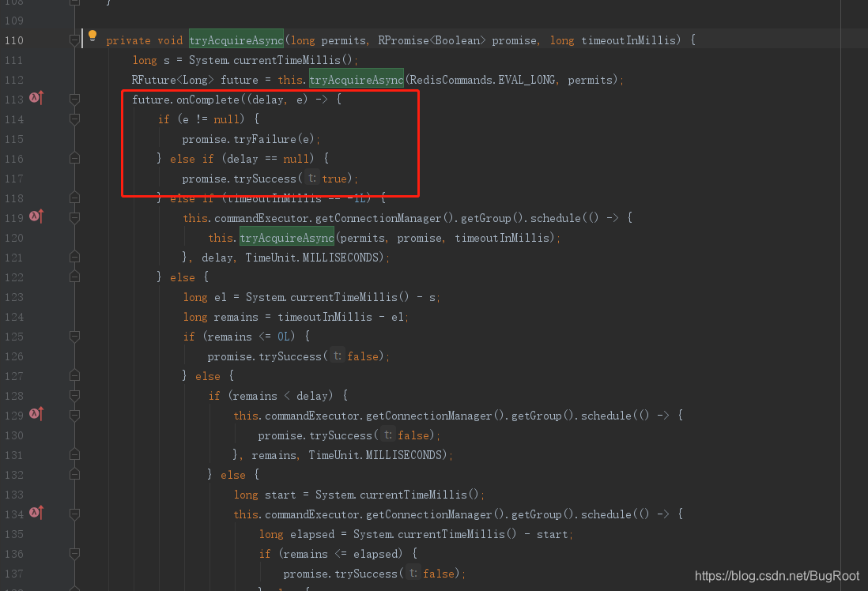The height and width of the screenshot is (591, 868).
Task: Click the tryAcquireAsync call on line 112
Action: coord(357,80)
